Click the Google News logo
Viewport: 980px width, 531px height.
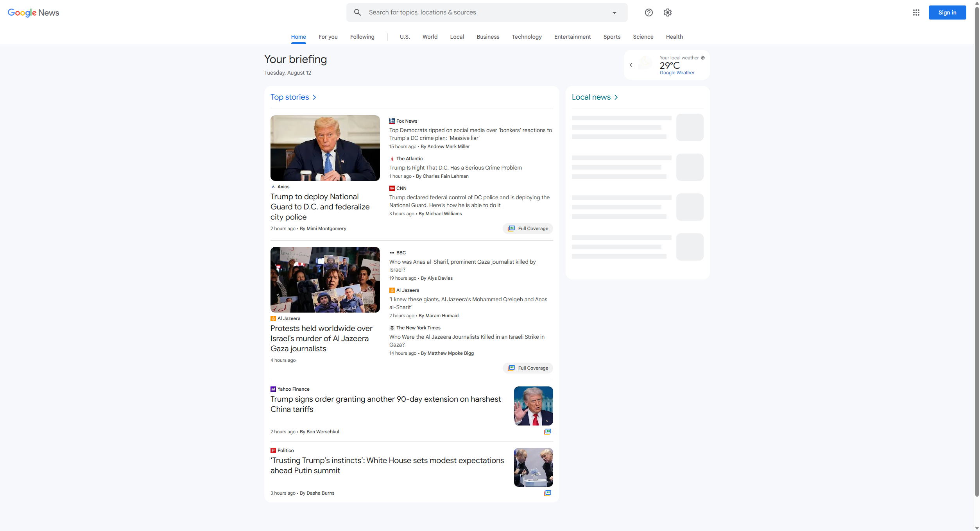pyautogui.click(x=33, y=13)
